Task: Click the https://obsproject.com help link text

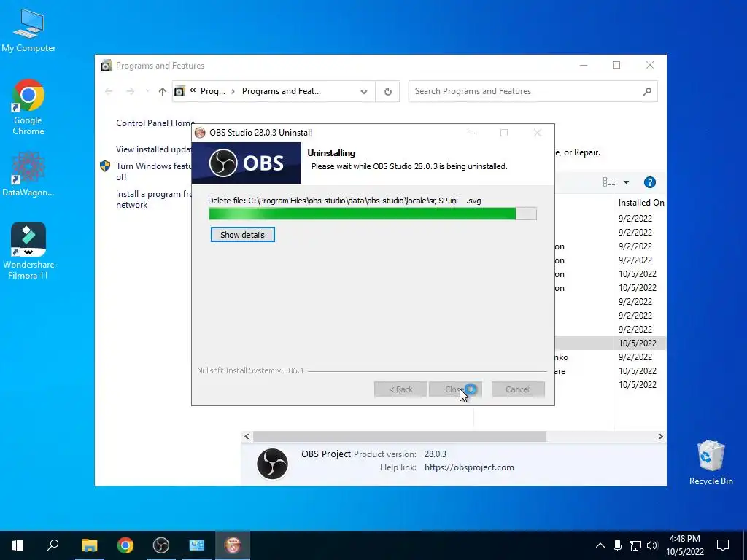Action: tap(469, 467)
